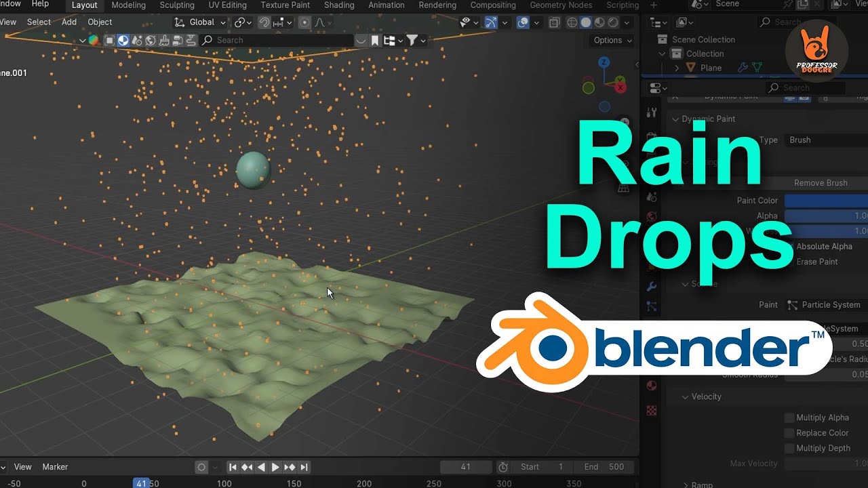
Task: Click the blue Z axis gizmo handle
Action: pos(604,62)
